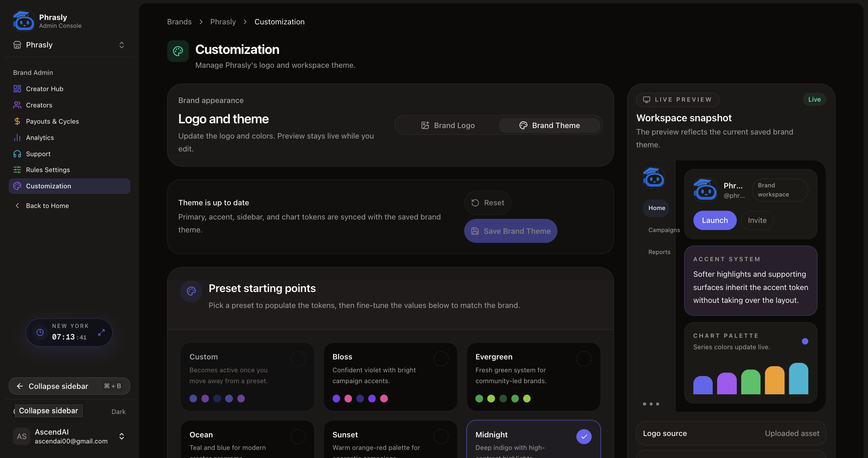Screen dimensions: 868x458
Task: Click the teal bar in chart palette
Action: [x=798, y=379]
